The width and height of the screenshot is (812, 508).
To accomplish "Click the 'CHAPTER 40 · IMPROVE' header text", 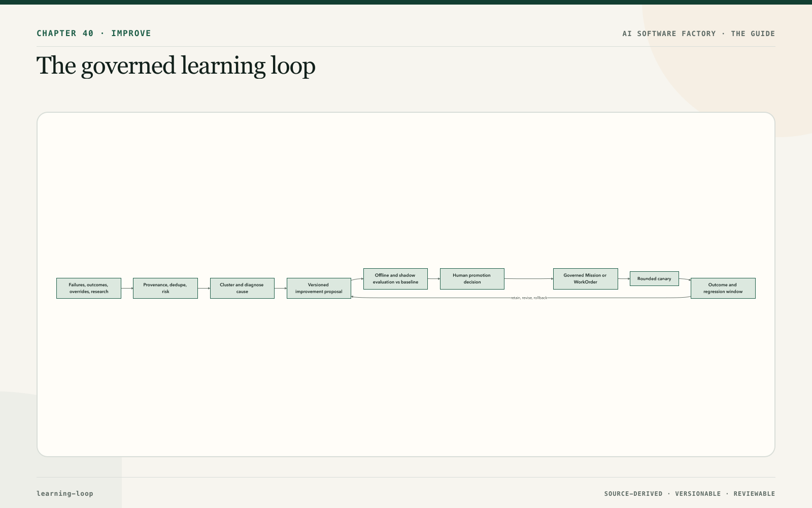I will point(94,34).
